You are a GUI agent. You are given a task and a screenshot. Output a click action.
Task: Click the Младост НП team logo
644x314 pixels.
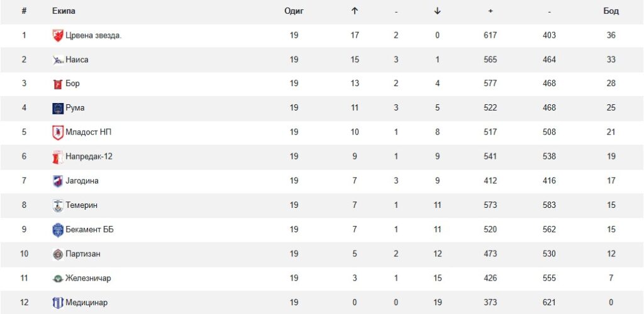[58, 133]
